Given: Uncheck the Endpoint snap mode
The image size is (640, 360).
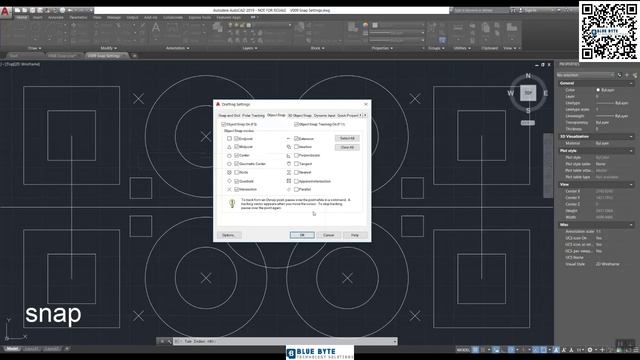Looking at the screenshot, I should click(236, 139).
